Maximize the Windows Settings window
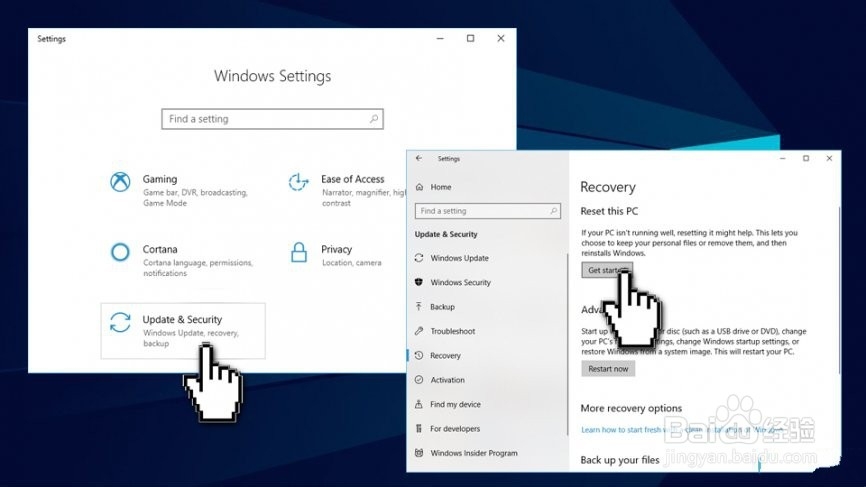866x487 pixels. tap(471, 38)
